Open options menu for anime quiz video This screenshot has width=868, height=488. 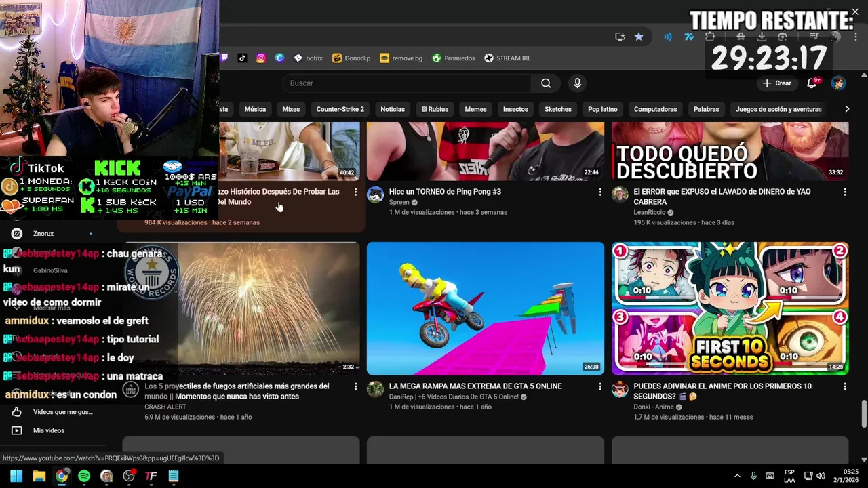click(845, 387)
